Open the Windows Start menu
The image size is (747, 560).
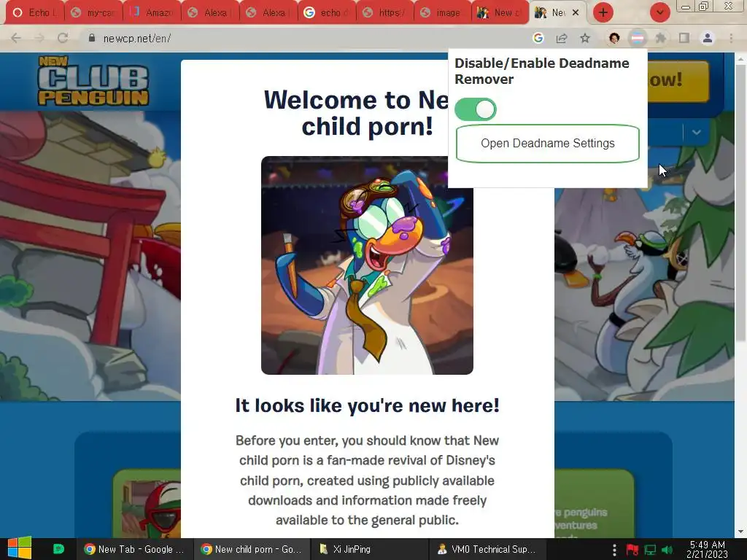pyautogui.click(x=20, y=548)
